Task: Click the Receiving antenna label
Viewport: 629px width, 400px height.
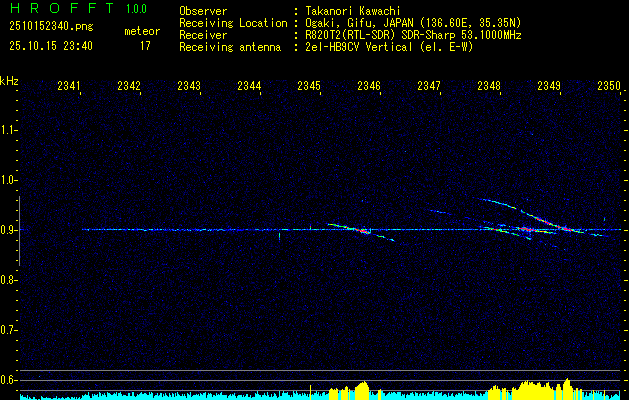Action: 230,47
